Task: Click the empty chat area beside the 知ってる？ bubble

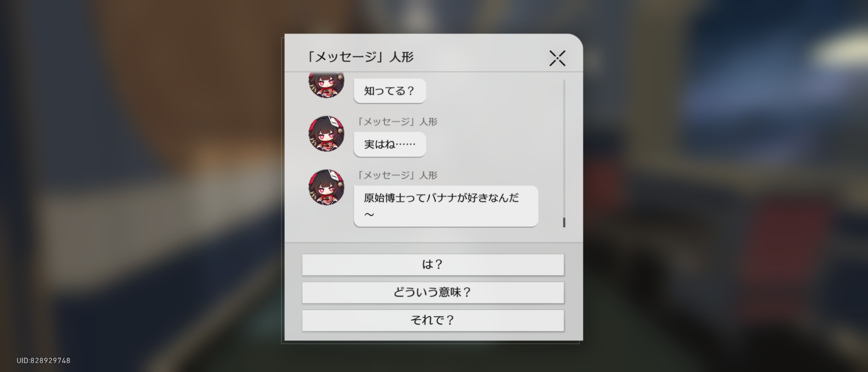Action: (x=490, y=91)
